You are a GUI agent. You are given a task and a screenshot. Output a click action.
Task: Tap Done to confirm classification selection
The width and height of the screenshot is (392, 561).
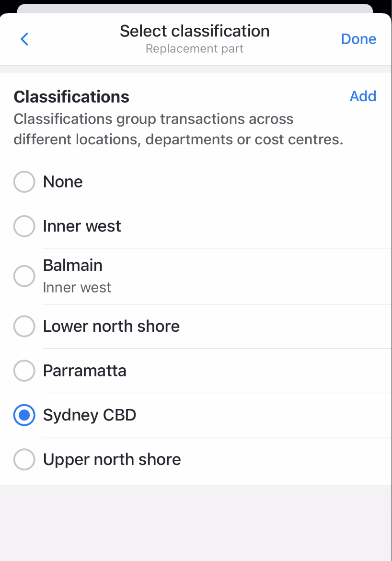pos(358,39)
